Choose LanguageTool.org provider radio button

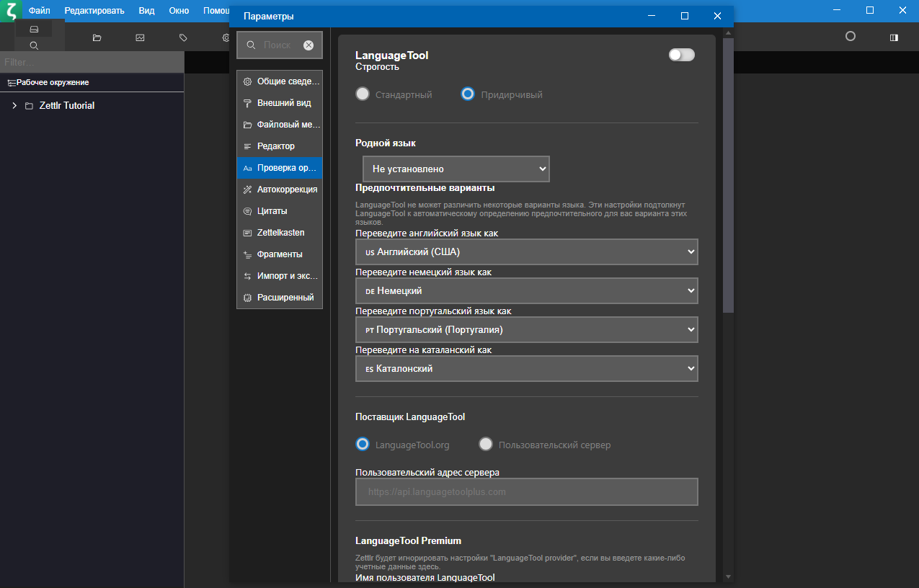pos(363,444)
